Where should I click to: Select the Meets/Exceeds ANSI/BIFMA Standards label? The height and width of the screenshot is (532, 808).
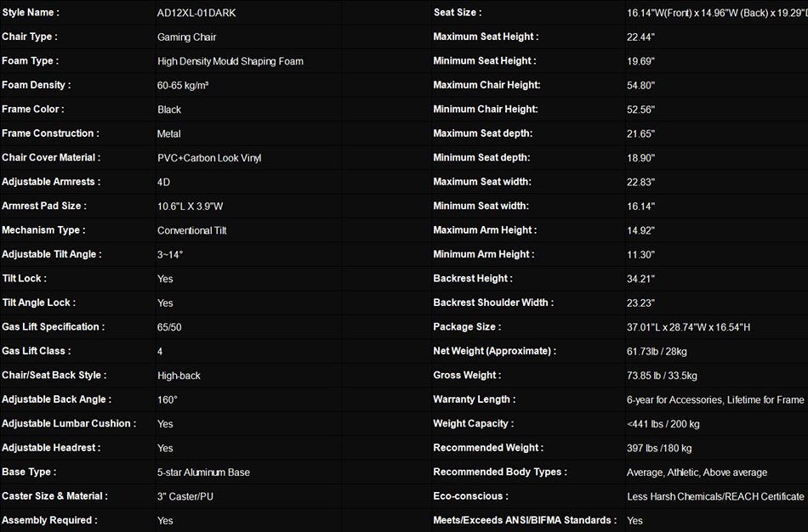click(x=525, y=521)
